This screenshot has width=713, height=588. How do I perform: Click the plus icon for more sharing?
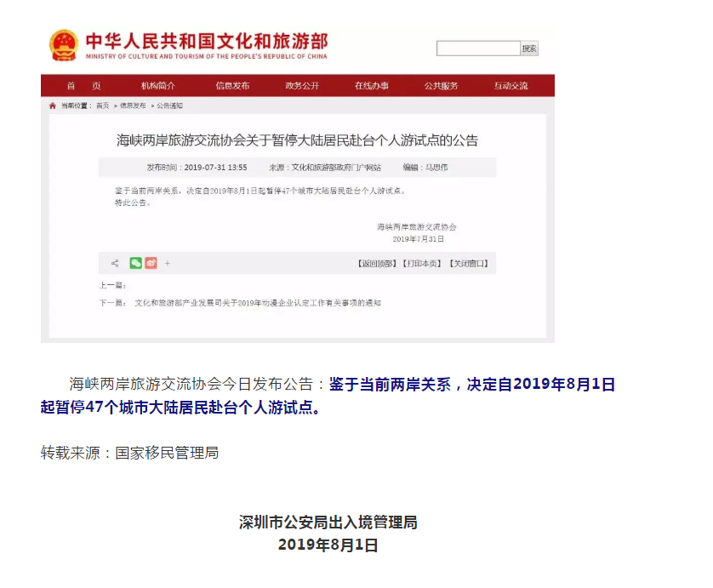point(168,264)
